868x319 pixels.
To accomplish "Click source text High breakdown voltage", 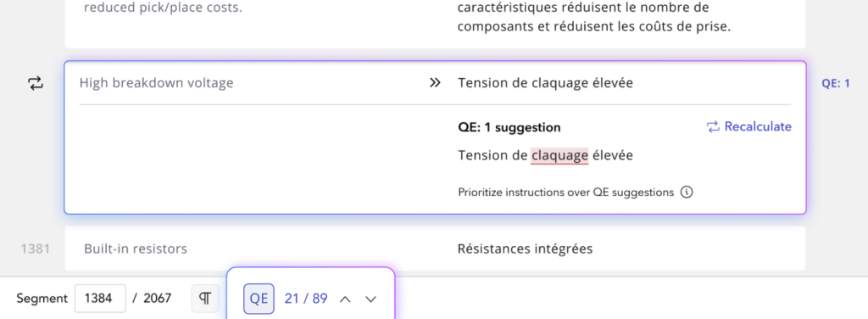I will pos(157,83).
